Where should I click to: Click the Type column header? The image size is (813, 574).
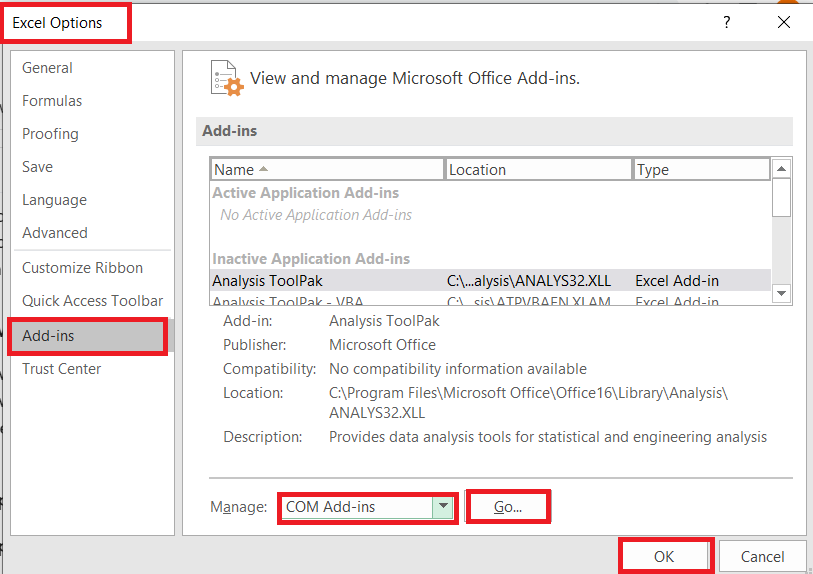701,170
